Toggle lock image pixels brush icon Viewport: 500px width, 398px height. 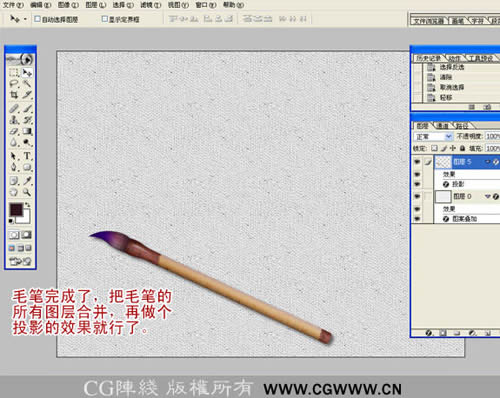tap(444, 148)
